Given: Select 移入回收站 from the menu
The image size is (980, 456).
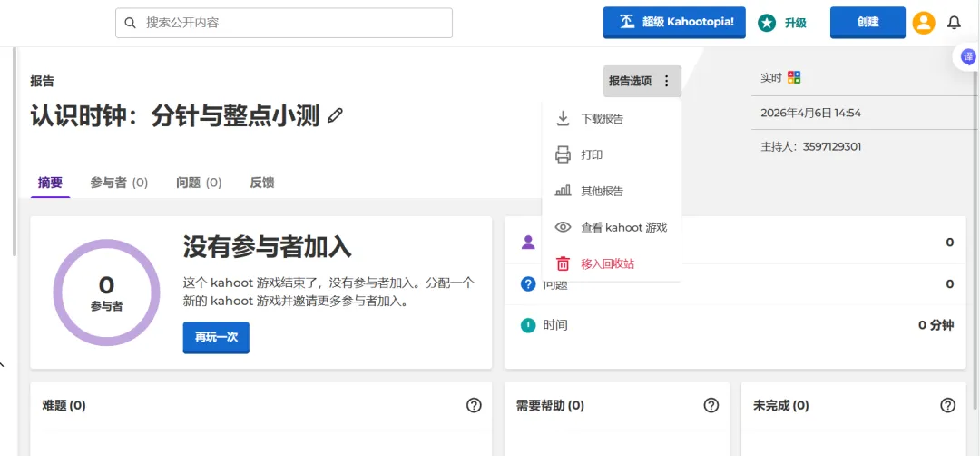Looking at the screenshot, I should (x=612, y=264).
